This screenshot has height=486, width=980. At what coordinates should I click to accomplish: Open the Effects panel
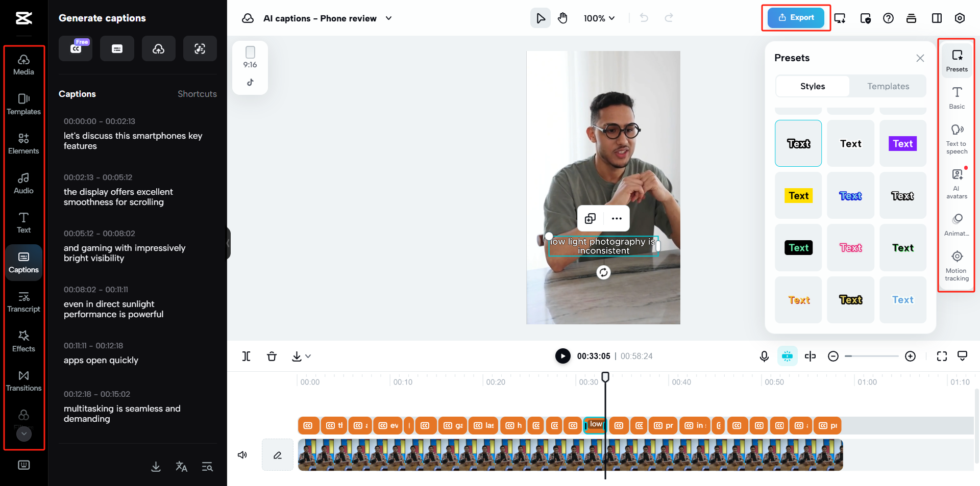coord(23,342)
